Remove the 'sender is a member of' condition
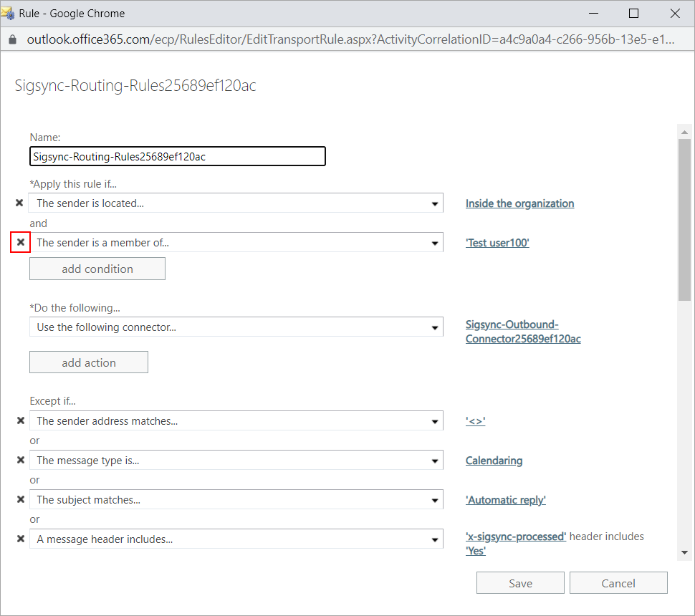Viewport: 695px width, 616px height. click(x=20, y=243)
